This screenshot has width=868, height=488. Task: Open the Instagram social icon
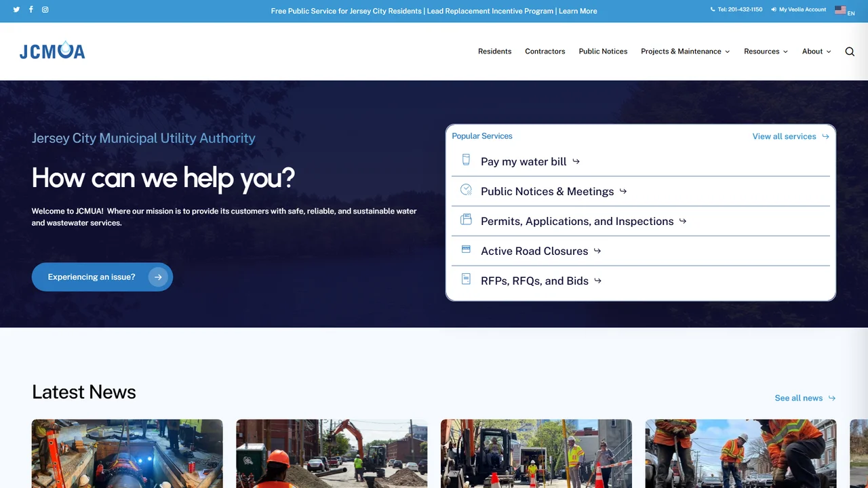coord(45,9)
